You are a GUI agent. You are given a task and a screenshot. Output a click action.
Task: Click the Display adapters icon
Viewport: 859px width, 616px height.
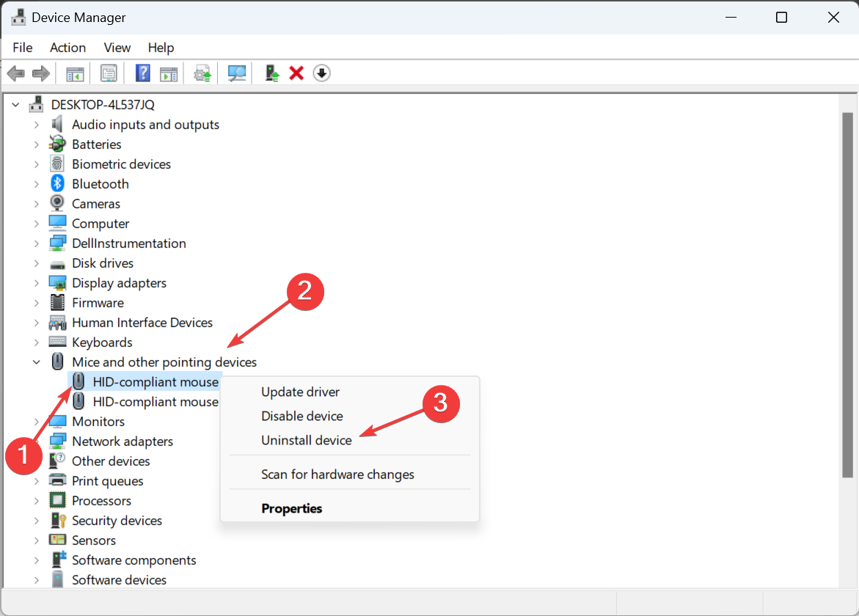[x=57, y=282]
